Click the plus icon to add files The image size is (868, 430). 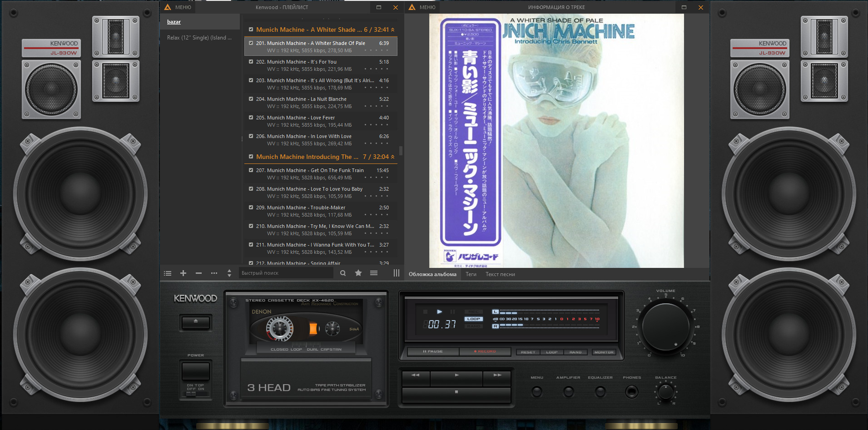click(183, 273)
